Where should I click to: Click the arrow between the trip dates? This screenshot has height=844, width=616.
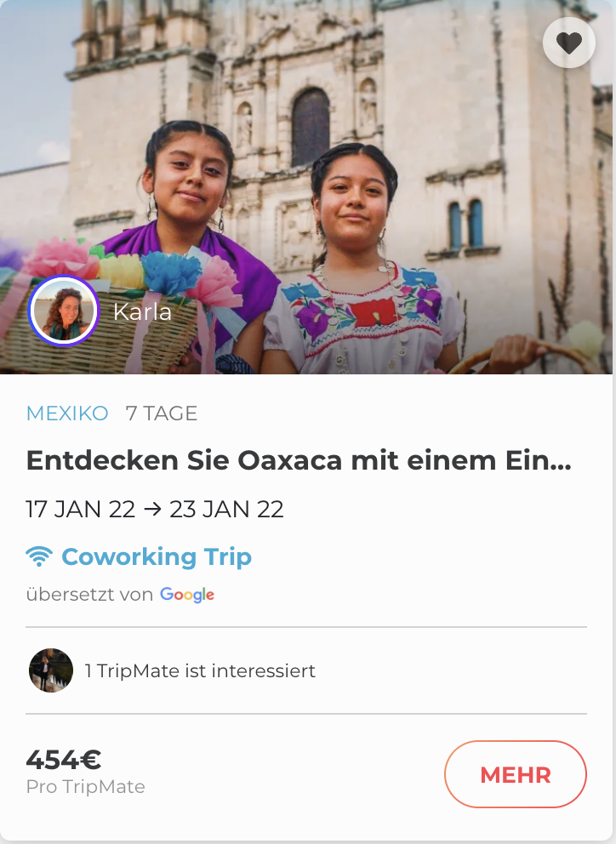153,509
